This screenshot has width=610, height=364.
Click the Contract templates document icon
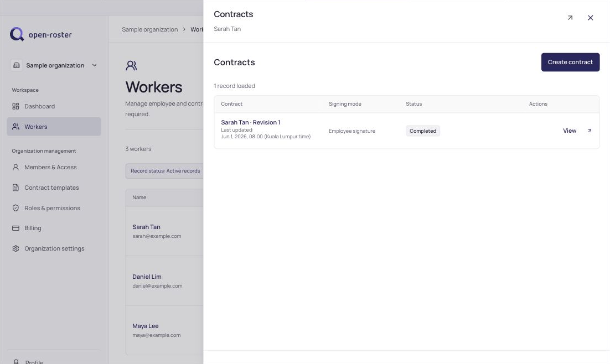[15, 188]
